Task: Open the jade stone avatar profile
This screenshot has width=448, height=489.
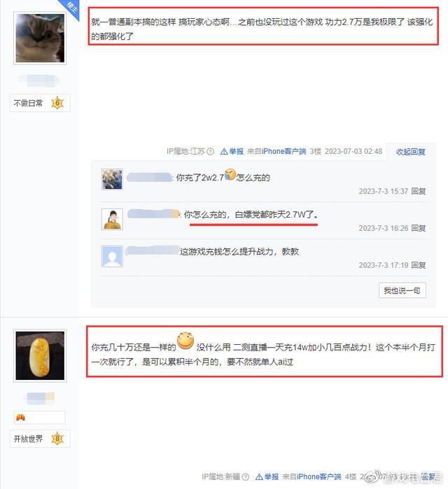Action: click(40, 356)
